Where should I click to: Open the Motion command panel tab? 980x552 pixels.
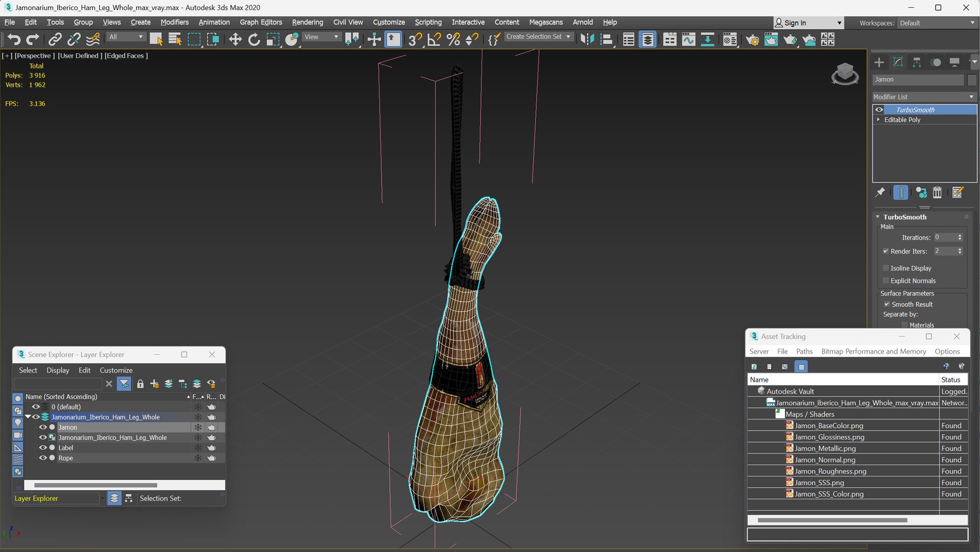(936, 62)
